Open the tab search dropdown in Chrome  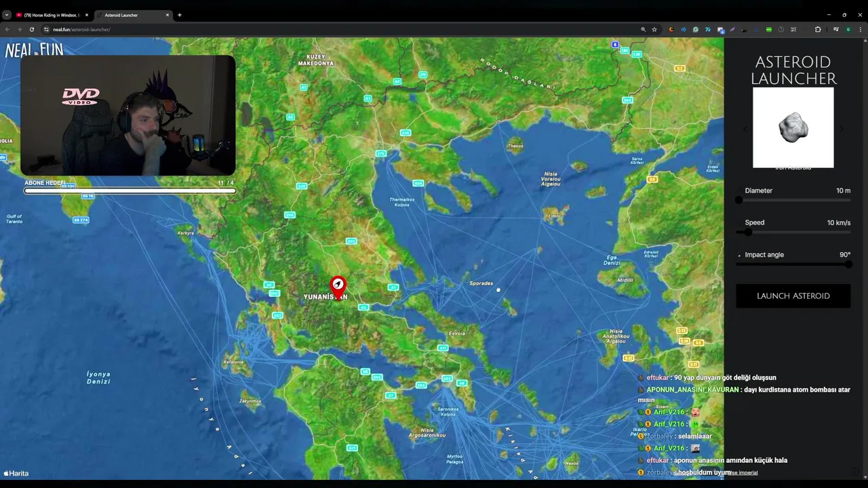(x=7, y=15)
